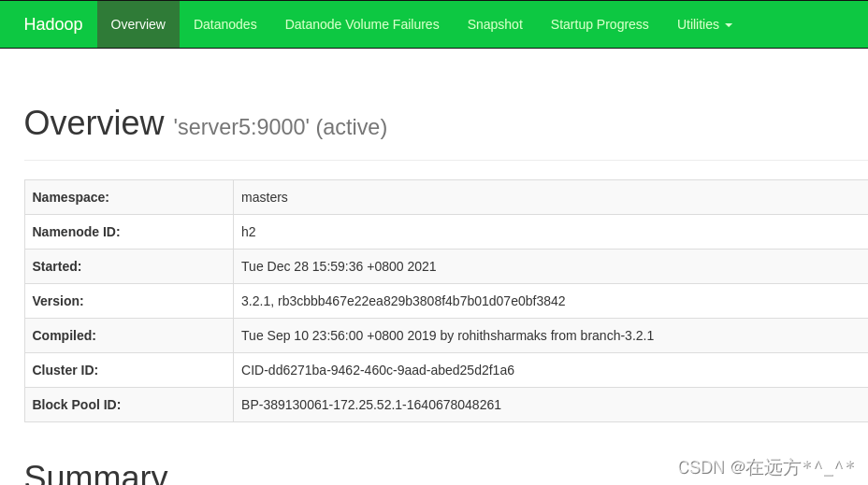
Task: Expand the Utilities dropdown menu
Action: click(704, 24)
